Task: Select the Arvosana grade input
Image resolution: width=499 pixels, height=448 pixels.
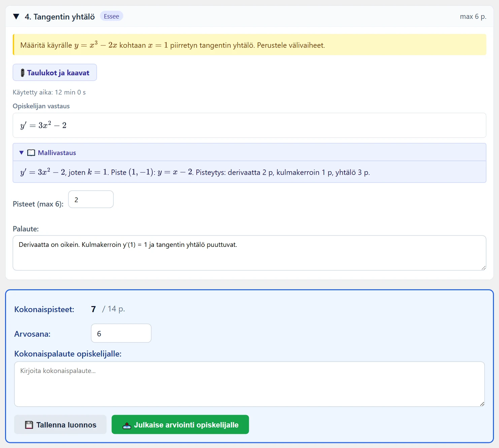Action: (x=121, y=333)
